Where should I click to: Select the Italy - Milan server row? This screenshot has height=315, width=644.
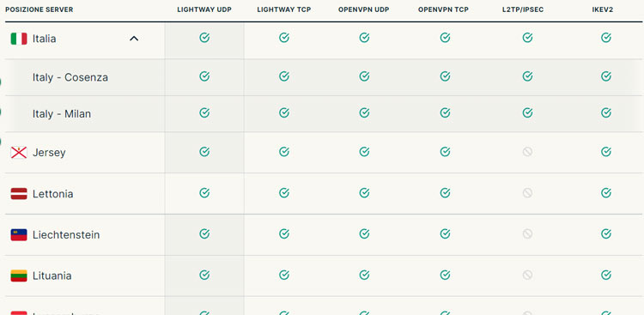322,114
